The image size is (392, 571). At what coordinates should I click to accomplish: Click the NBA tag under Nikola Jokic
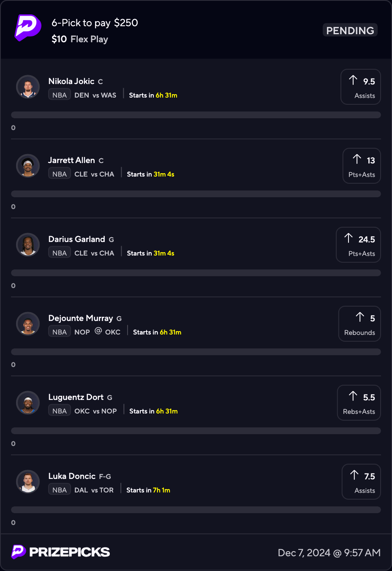coord(60,95)
